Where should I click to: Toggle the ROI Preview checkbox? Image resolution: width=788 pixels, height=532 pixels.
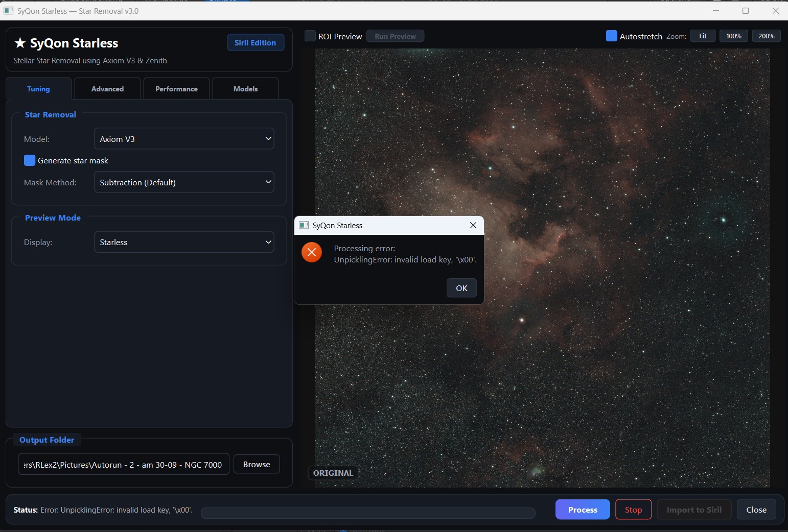point(310,36)
